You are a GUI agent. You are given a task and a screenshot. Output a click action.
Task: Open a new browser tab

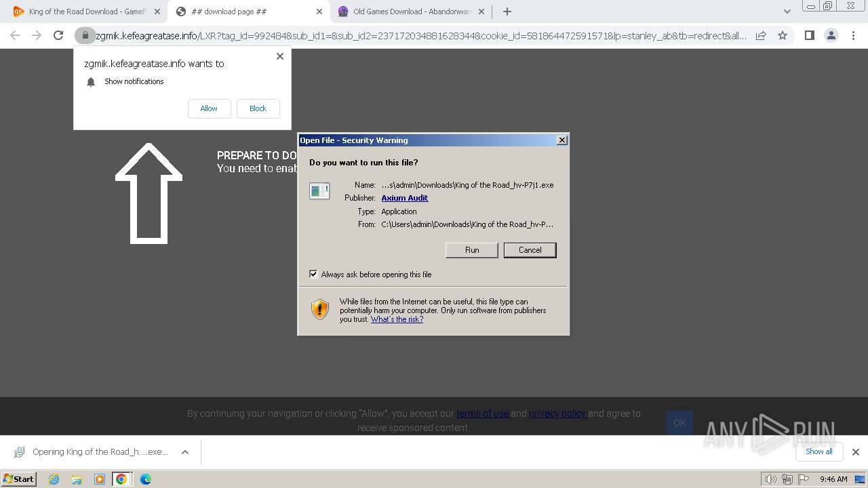click(x=507, y=12)
